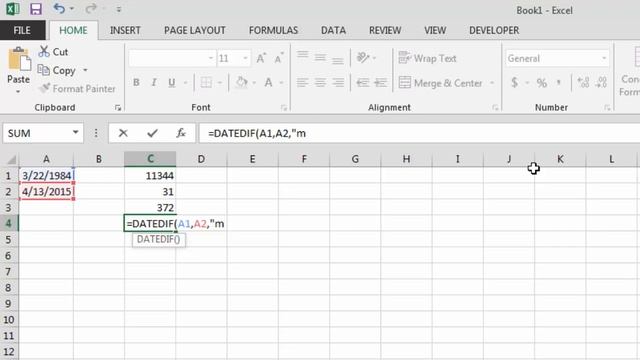Switch to the DEVELOPER tab
The height and width of the screenshot is (360, 640).
pyautogui.click(x=494, y=30)
